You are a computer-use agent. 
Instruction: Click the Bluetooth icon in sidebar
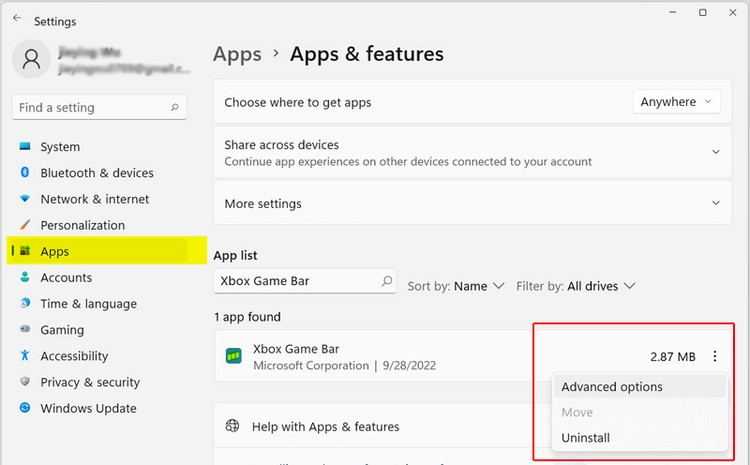pos(25,172)
